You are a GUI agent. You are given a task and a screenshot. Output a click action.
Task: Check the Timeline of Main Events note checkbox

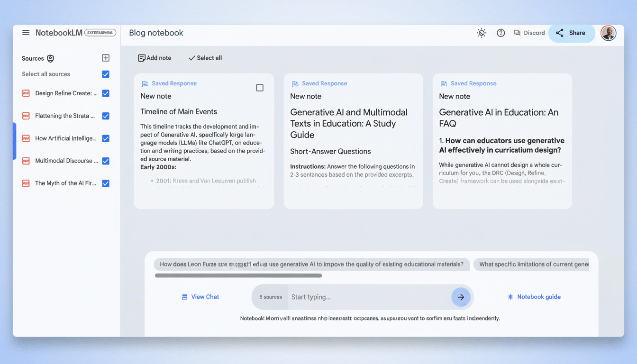[260, 87]
